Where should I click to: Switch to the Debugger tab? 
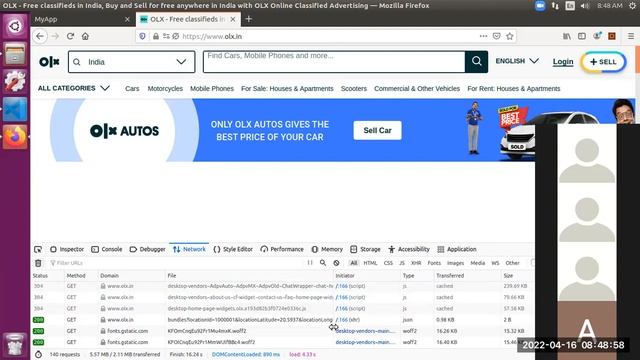tap(147, 249)
